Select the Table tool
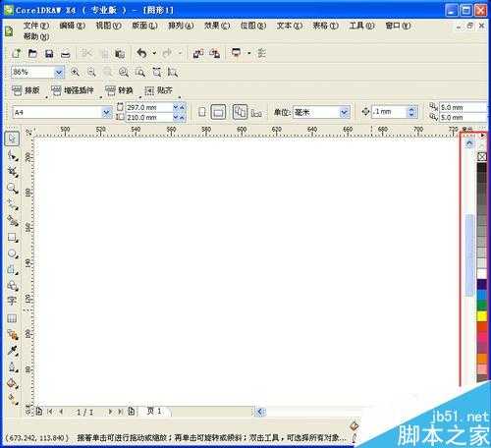491x448 pixels. click(x=12, y=318)
